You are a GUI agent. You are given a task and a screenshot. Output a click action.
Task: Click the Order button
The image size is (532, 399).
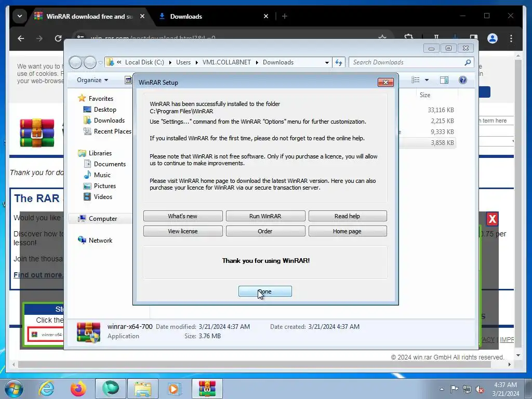pyautogui.click(x=265, y=231)
